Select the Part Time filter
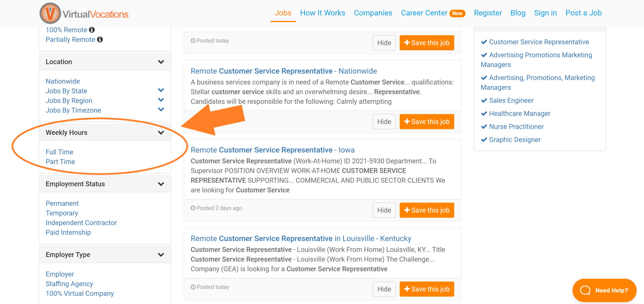 [60, 161]
